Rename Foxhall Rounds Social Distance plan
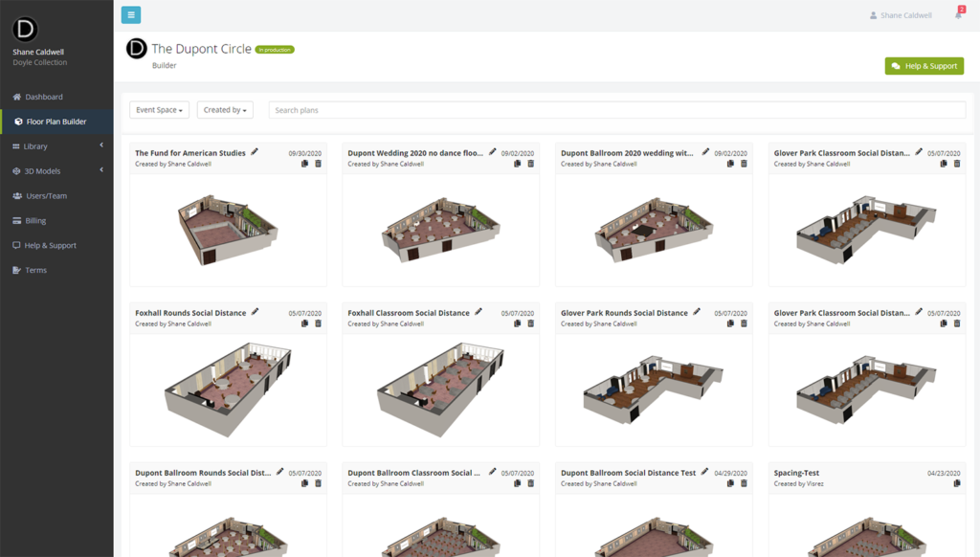The width and height of the screenshot is (980, 557). point(255,312)
